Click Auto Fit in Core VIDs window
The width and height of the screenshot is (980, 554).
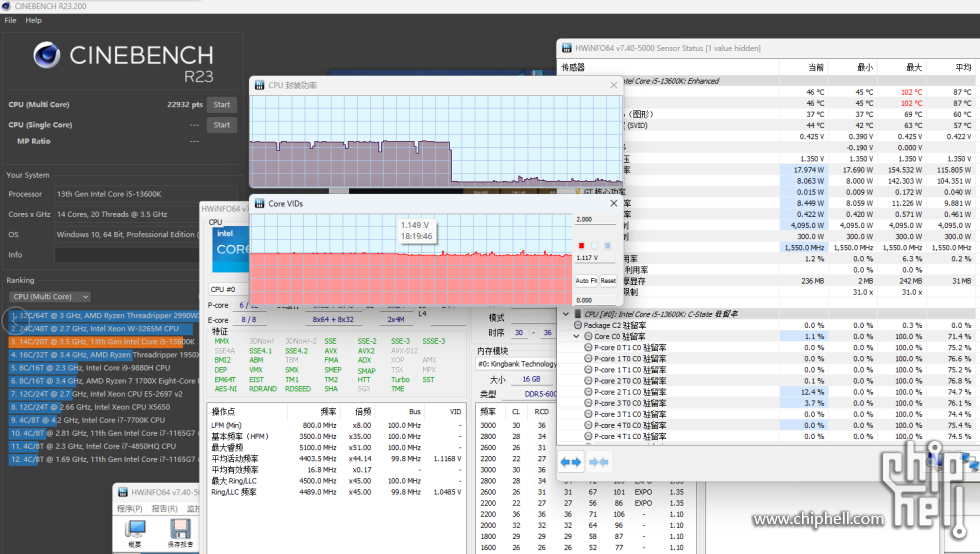pos(586,281)
